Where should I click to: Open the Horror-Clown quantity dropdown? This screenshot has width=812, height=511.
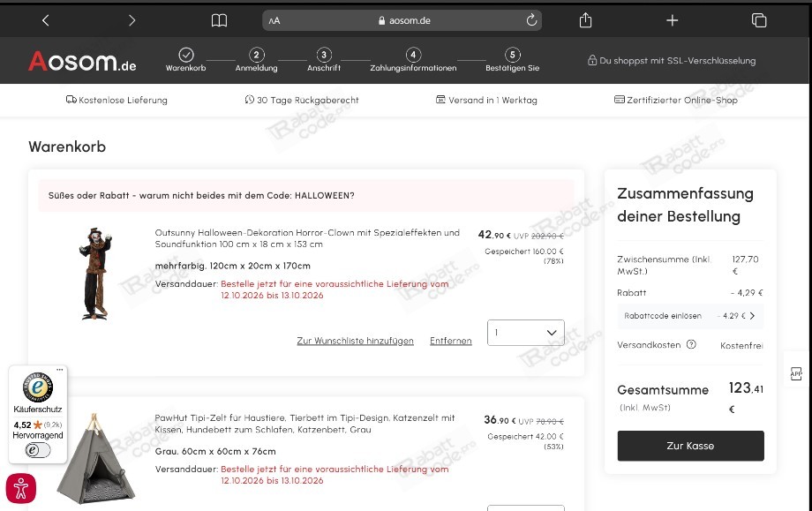(x=526, y=333)
